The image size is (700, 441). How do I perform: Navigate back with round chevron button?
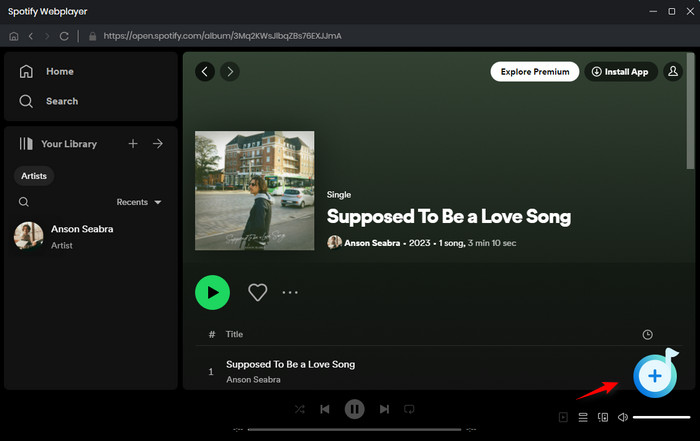tap(205, 71)
